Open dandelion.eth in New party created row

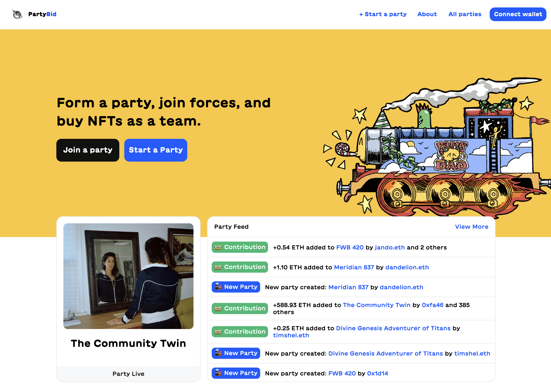tap(401, 287)
